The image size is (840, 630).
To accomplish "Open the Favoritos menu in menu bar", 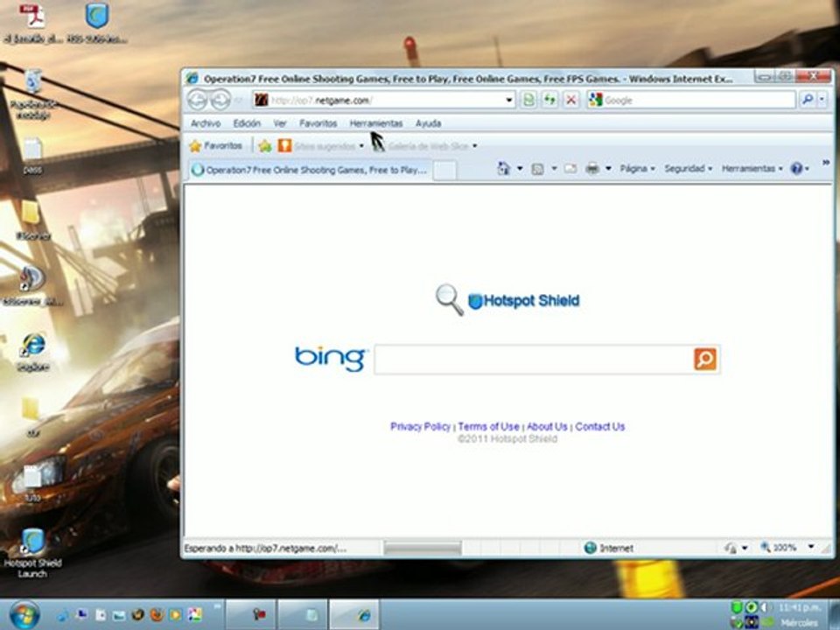I will pyautogui.click(x=318, y=123).
